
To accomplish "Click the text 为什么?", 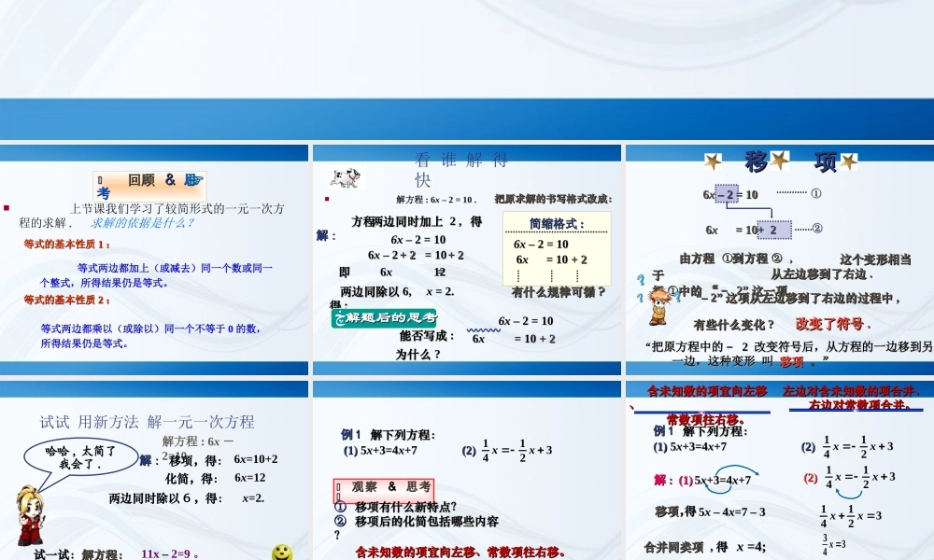I will [x=417, y=355].
